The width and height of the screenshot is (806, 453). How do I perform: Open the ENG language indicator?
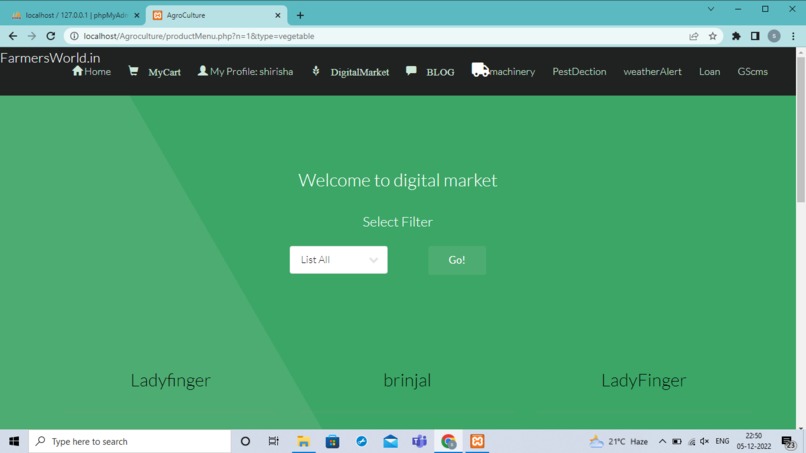click(x=722, y=441)
